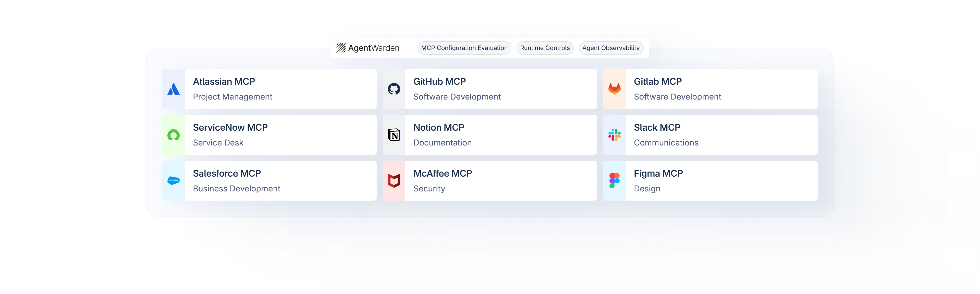The height and width of the screenshot is (294, 980).
Task: Click the AgentWarden striped logo icon
Action: pos(341,48)
